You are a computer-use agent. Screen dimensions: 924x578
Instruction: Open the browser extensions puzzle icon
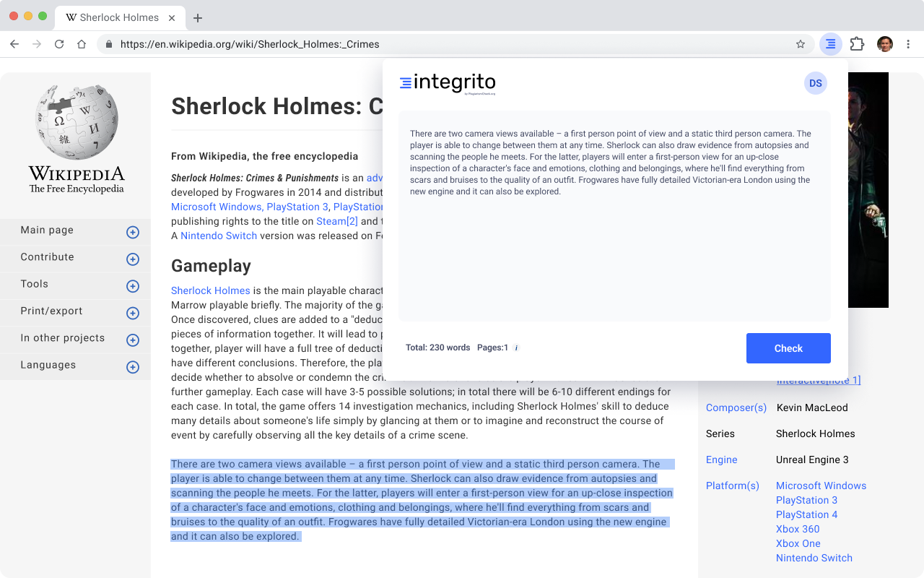click(x=857, y=44)
